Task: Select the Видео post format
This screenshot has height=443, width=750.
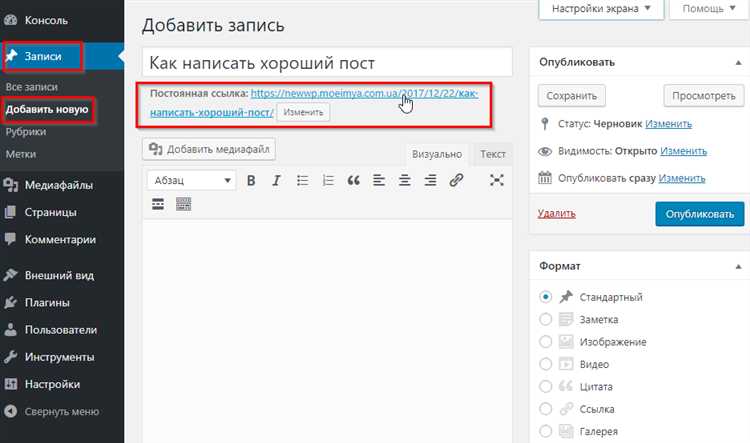Action: tap(545, 364)
